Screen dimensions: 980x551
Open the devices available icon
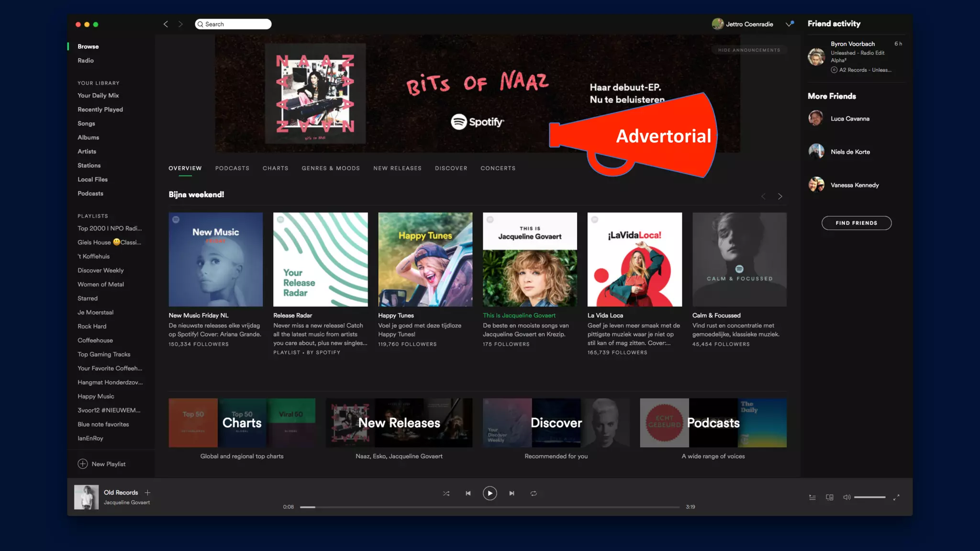pyautogui.click(x=830, y=497)
